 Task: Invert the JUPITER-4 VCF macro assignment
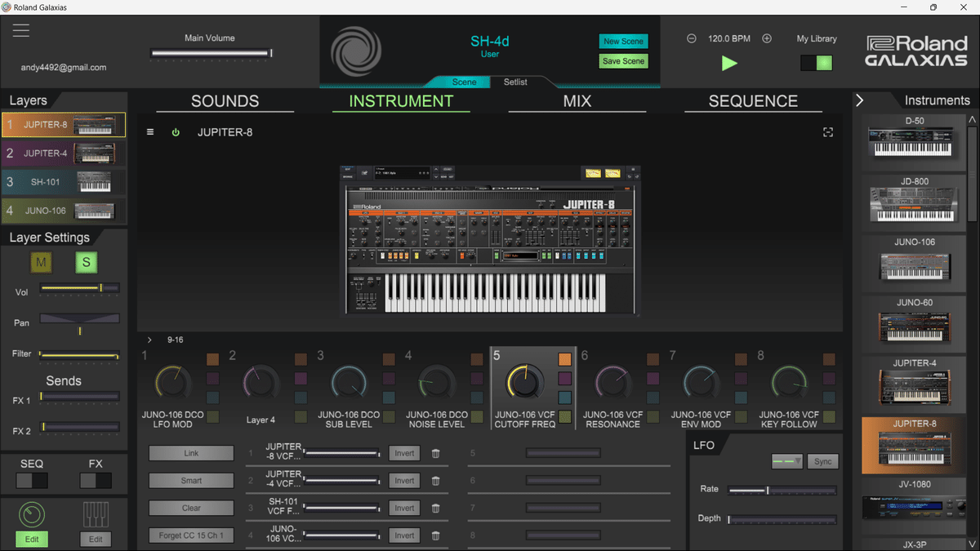pos(404,481)
